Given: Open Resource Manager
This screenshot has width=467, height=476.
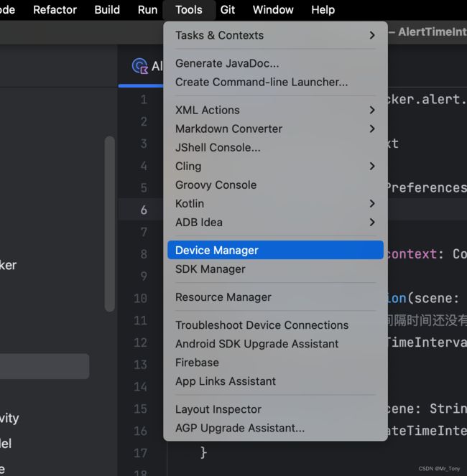Looking at the screenshot, I should coord(275,297).
